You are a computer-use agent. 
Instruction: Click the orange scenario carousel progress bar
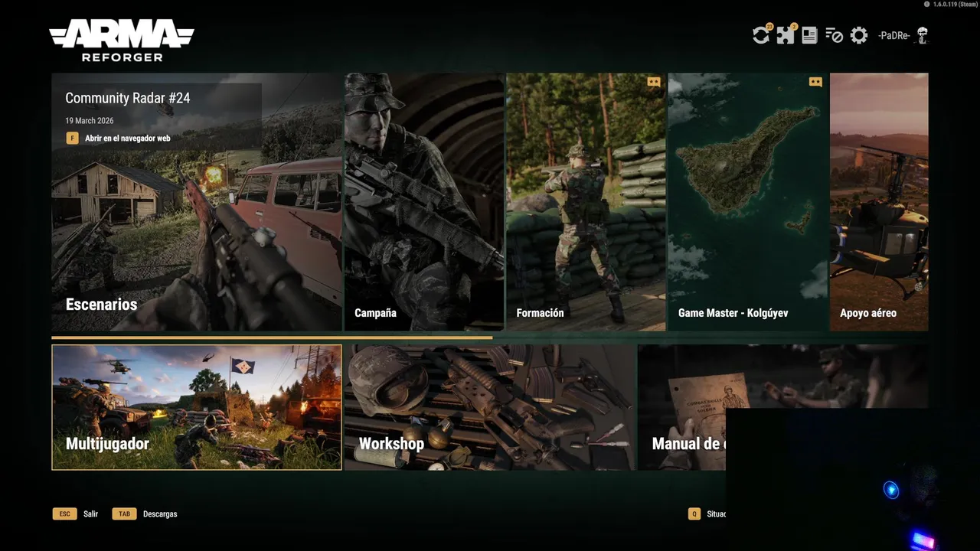272,337
